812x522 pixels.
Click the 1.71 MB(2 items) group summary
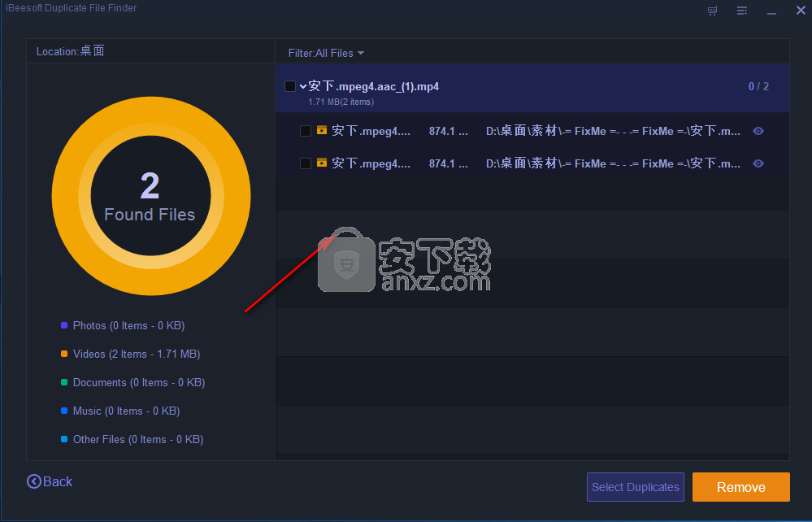point(341,102)
